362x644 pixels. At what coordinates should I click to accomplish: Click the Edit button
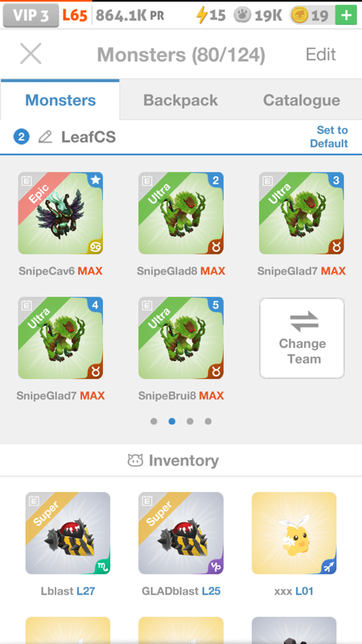coord(321,54)
